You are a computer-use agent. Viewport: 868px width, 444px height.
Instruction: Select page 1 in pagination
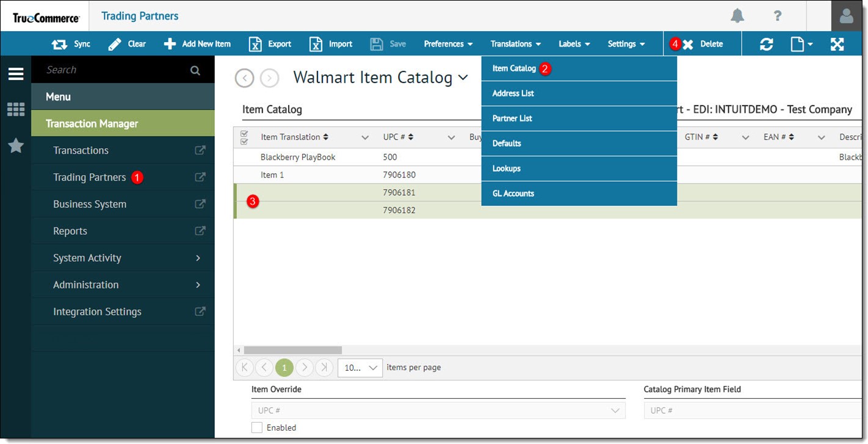pyautogui.click(x=284, y=367)
